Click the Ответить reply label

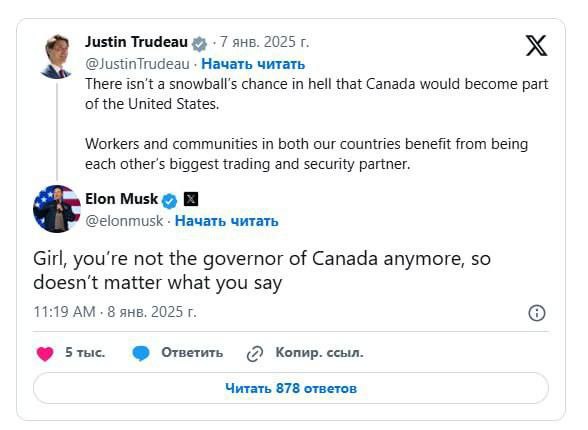(192, 353)
